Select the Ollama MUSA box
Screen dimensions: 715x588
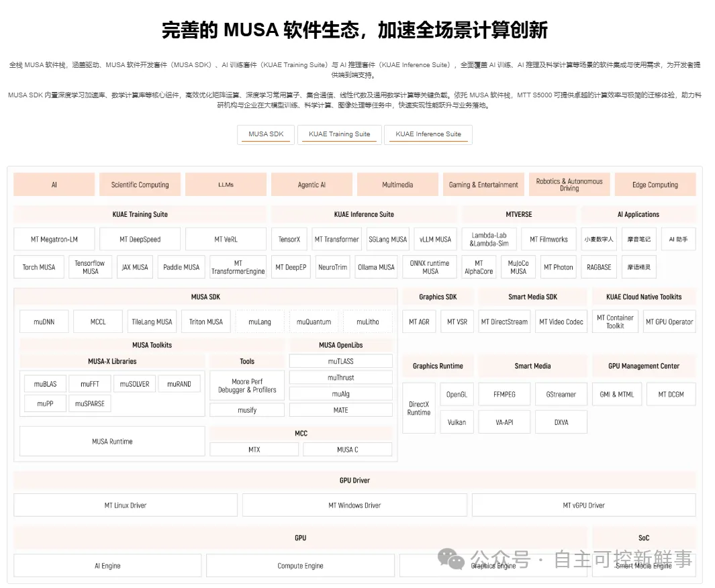[376, 267]
